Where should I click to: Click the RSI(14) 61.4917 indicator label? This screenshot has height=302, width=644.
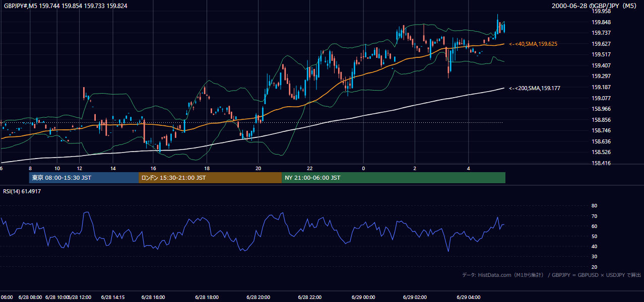click(22, 191)
